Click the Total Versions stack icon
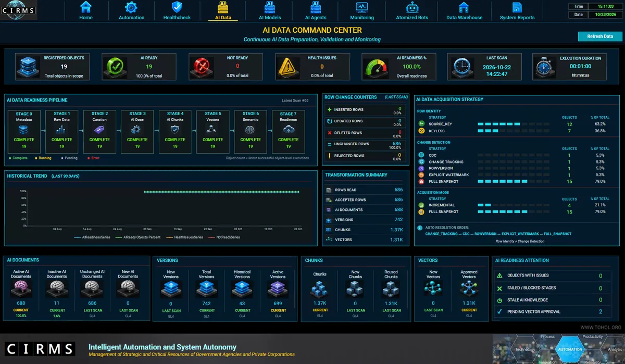 [x=206, y=289]
